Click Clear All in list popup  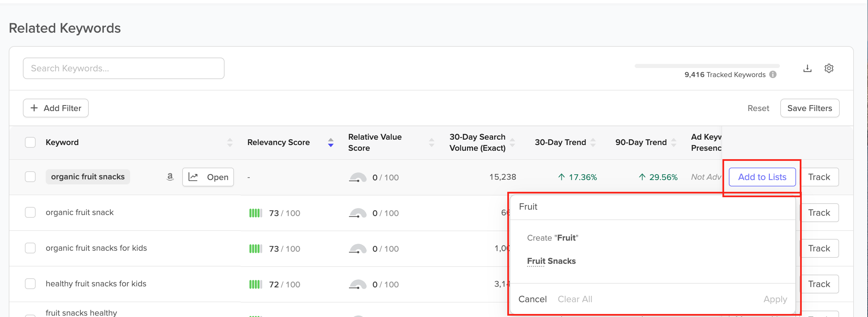click(575, 299)
